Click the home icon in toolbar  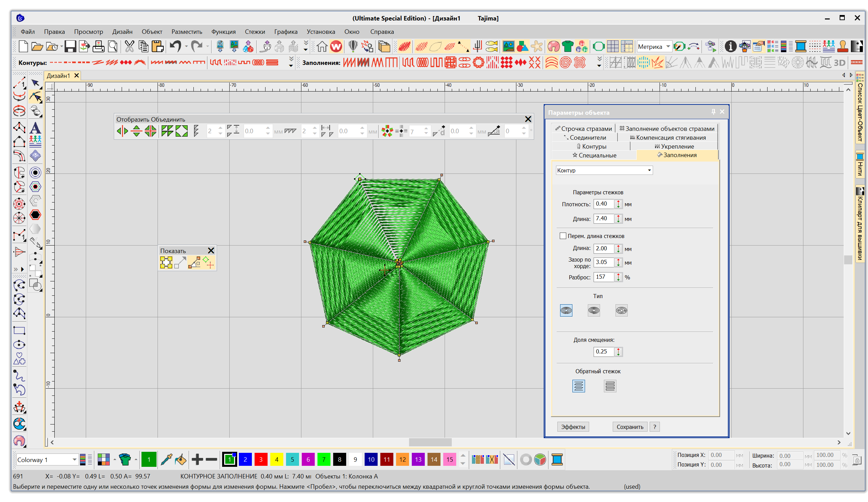pos(322,46)
